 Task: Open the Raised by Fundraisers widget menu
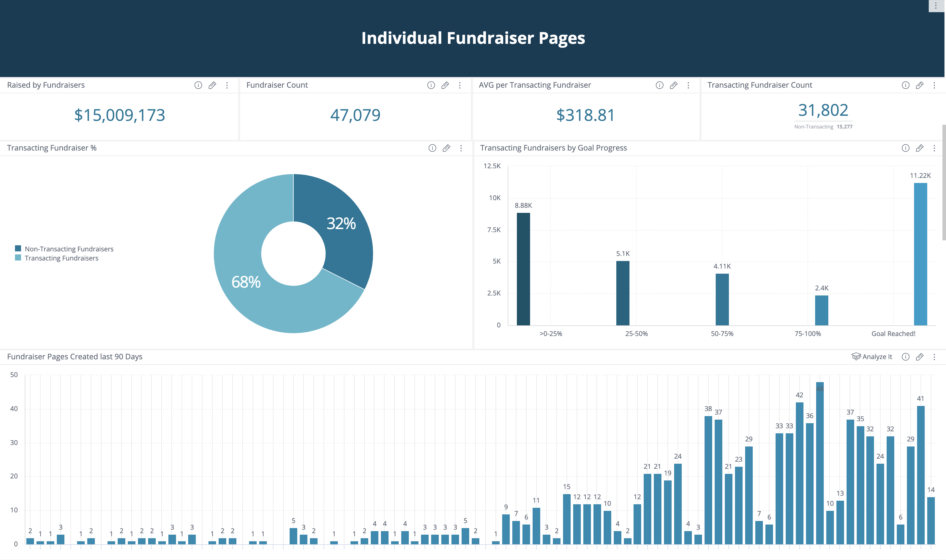point(227,85)
